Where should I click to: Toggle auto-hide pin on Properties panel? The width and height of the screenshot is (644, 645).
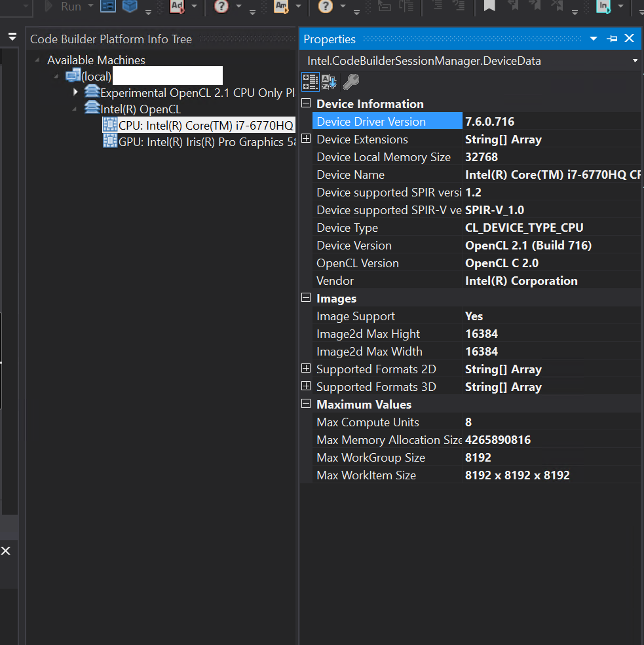tap(612, 39)
